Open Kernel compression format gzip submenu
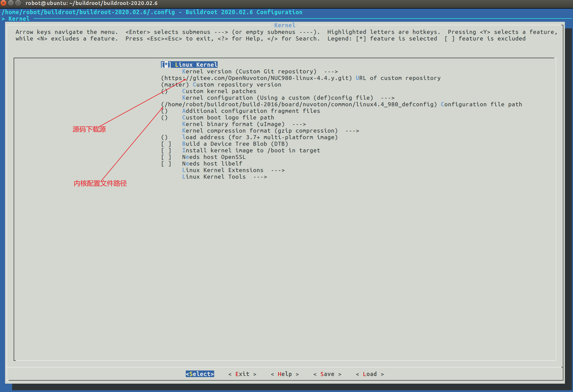 [x=271, y=131]
